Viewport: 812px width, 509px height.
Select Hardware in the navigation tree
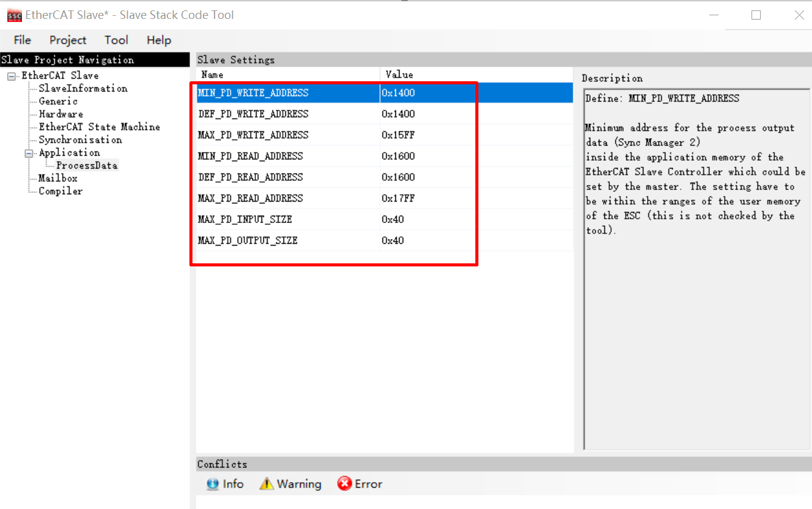pos(61,114)
